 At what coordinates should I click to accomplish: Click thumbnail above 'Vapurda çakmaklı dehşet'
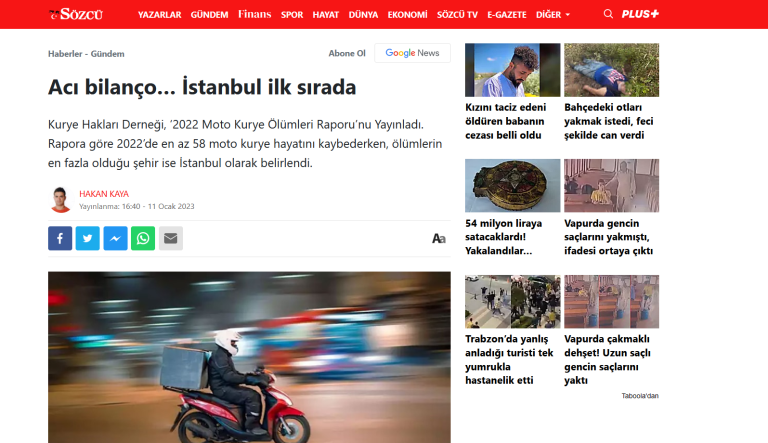(611, 301)
